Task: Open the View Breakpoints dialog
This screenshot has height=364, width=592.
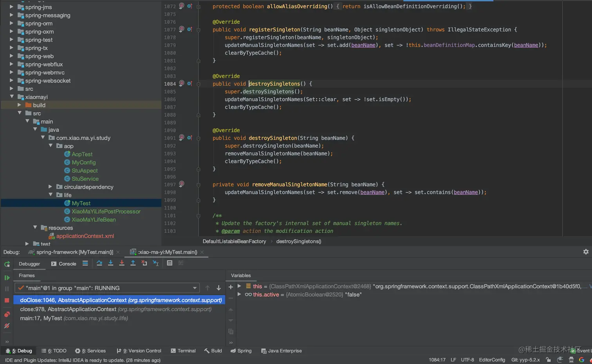Action: pos(7,314)
